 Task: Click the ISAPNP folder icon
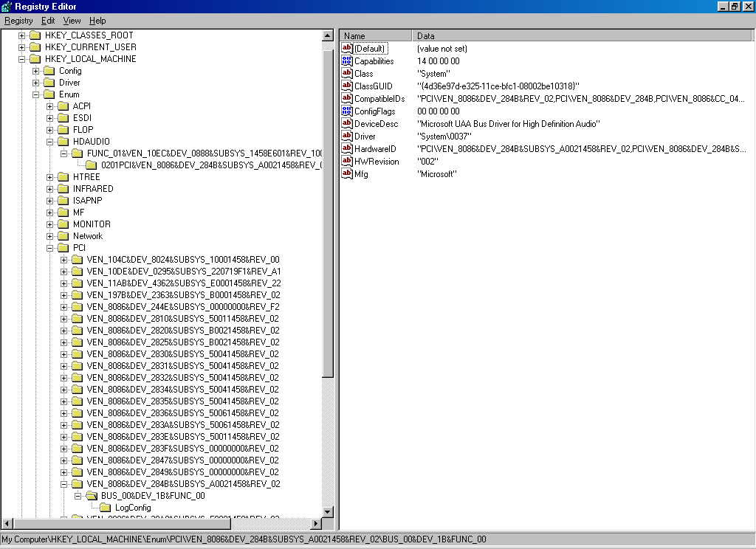click(63, 201)
